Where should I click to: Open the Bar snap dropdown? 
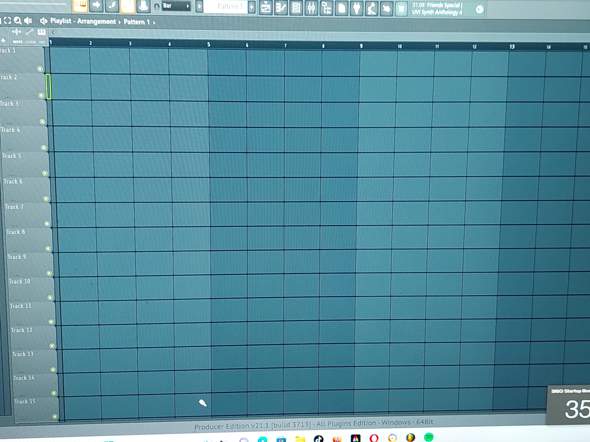click(x=176, y=6)
